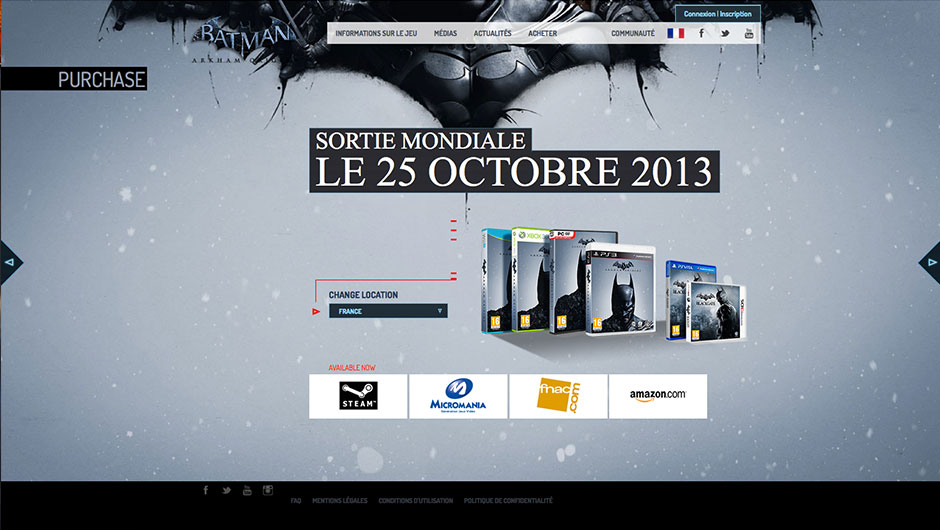
Task: Click the French flag language icon
Action: pyautogui.click(x=676, y=33)
